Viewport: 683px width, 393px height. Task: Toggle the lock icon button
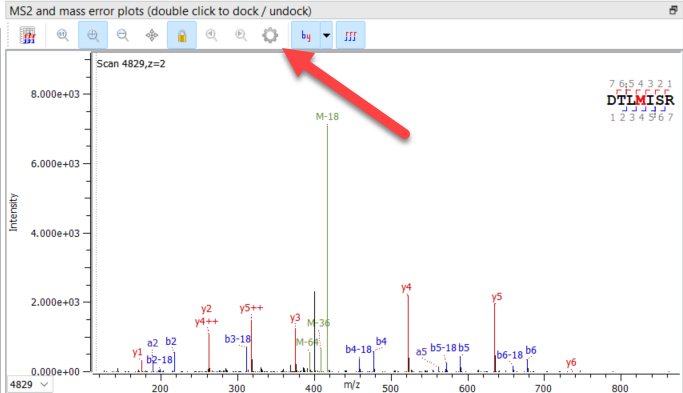click(182, 35)
